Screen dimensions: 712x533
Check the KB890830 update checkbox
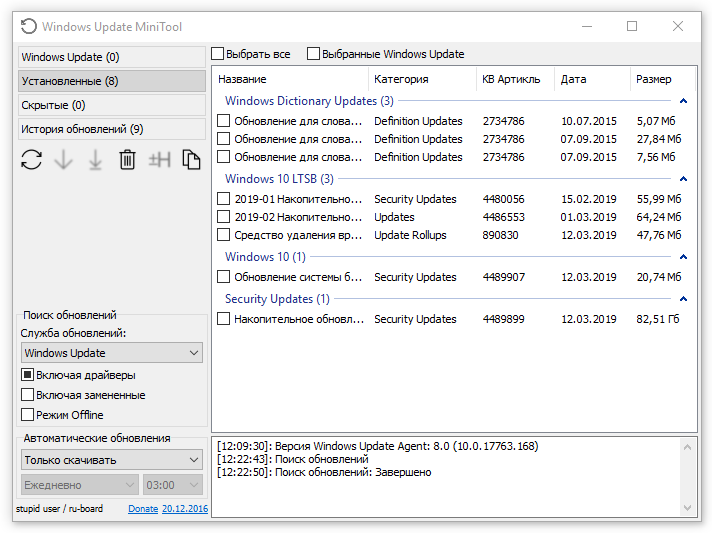(223, 235)
